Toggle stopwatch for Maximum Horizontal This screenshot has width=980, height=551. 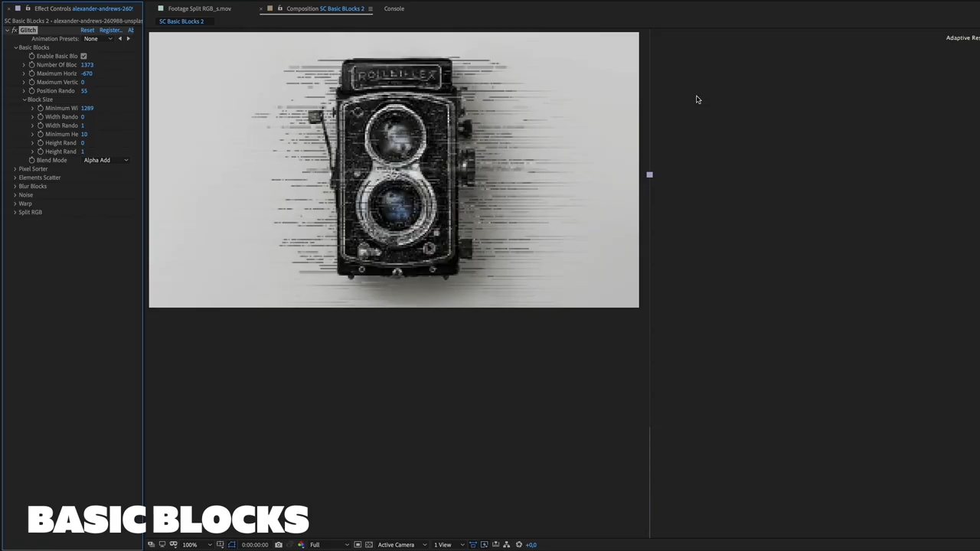[x=31, y=73]
